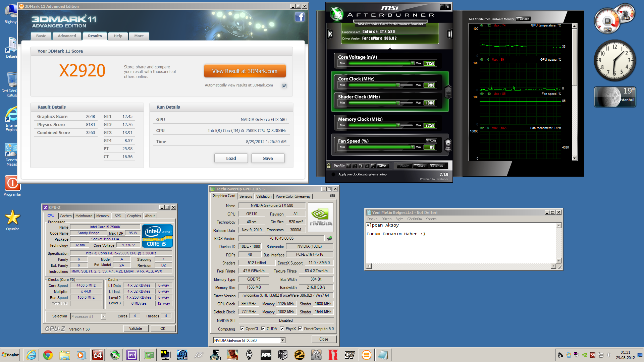The height and width of the screenshot is (362, 644).
Task: Click the NVIDIA logo in GPU-Z
Action: (321, 217)
